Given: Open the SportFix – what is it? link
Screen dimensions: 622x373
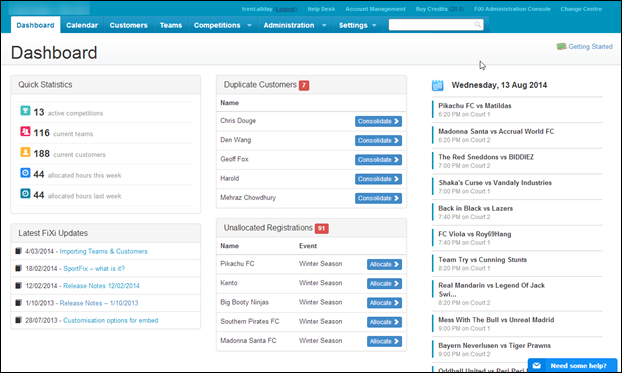Looking at the screenshot, I should pos(94,269).
